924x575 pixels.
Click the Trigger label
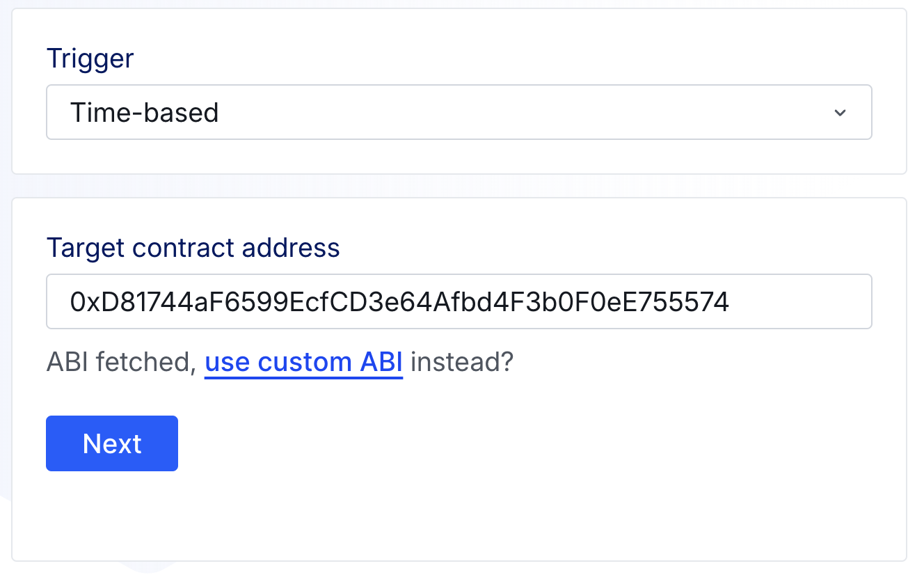(90, 58)
